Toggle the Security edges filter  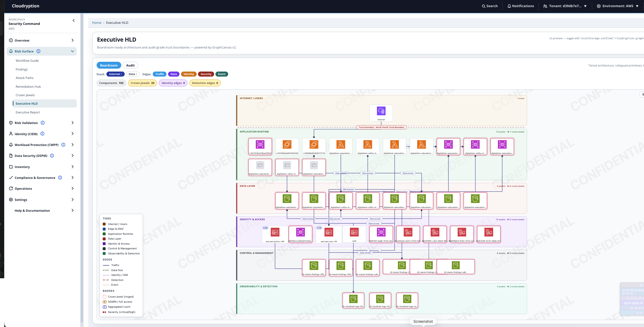coord(206,74)
